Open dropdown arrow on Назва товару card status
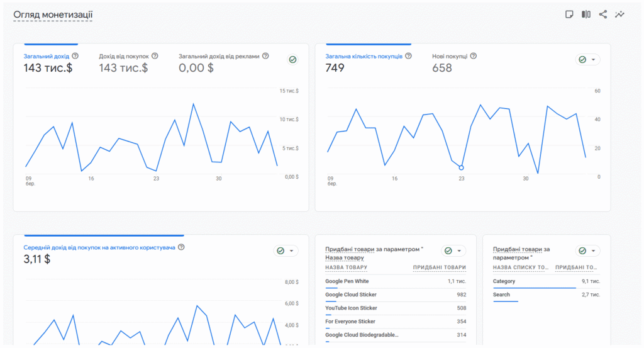Viewport: 644px width, 348px height. 459,250
